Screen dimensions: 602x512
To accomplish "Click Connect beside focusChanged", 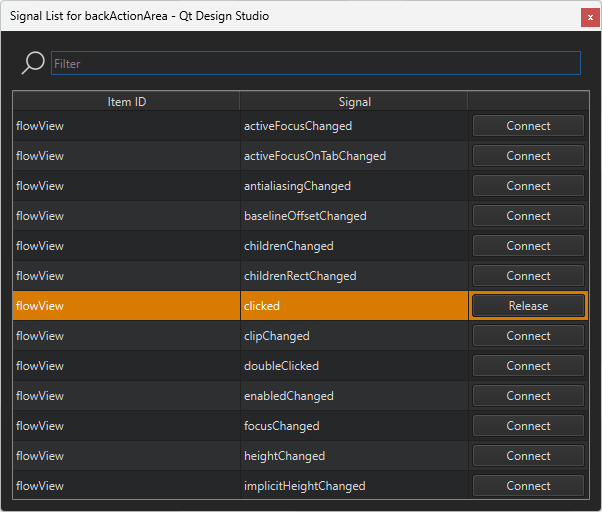I will point(528,426).
